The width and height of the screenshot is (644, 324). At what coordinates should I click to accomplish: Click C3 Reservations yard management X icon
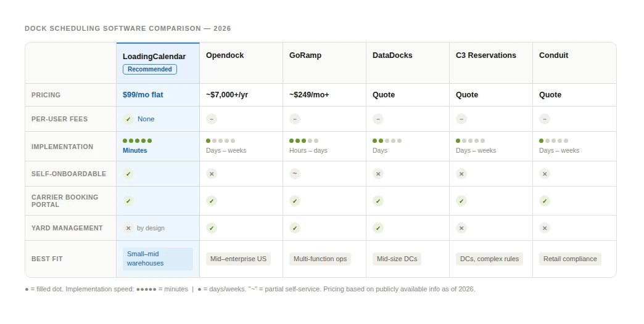(x=461, y=228)
